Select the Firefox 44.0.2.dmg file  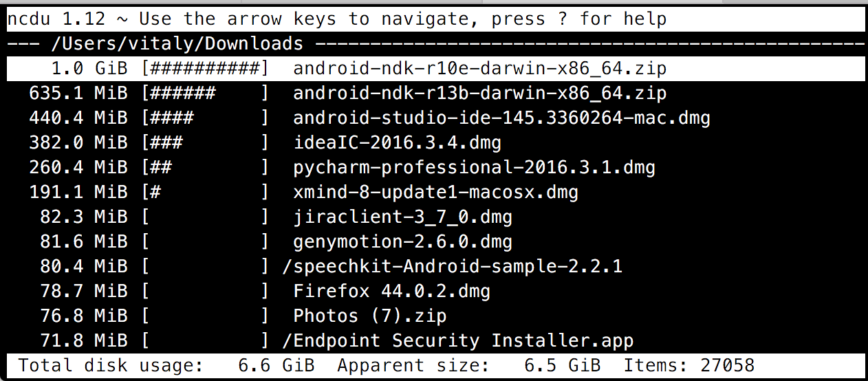[x=391, y=292]
